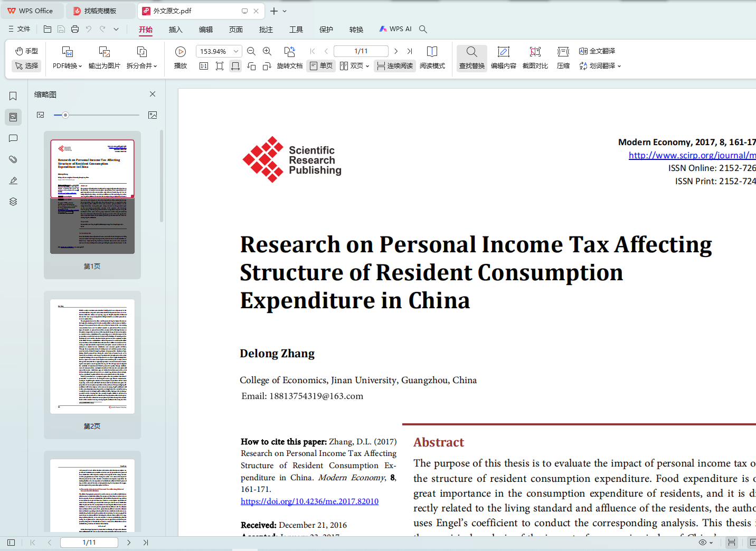Open the bookmark panel in sidebar
Viewport: 756px width, 551px height.
point(13,96)
